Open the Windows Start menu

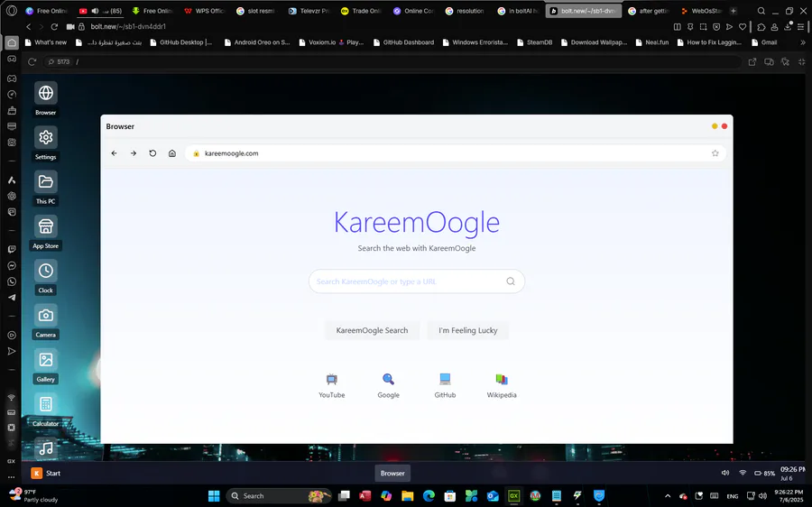[214, 496]
